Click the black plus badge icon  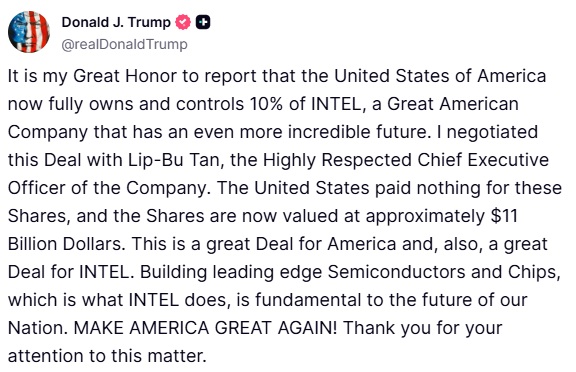point(203,22)
